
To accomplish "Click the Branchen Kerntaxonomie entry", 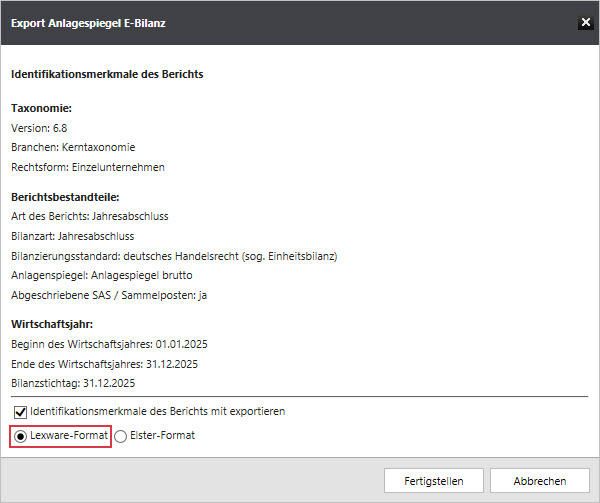I will point(72,147).
